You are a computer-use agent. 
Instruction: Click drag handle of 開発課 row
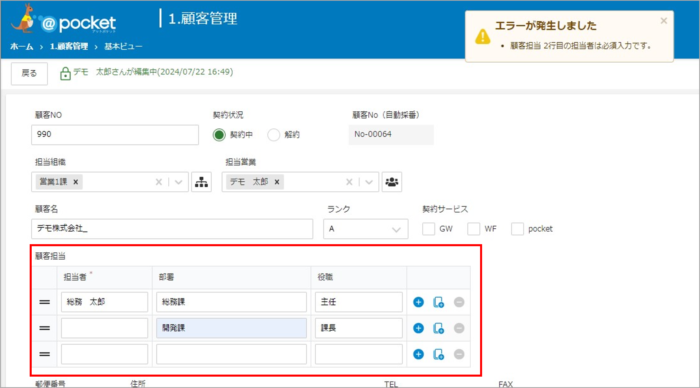click(45, 328)
